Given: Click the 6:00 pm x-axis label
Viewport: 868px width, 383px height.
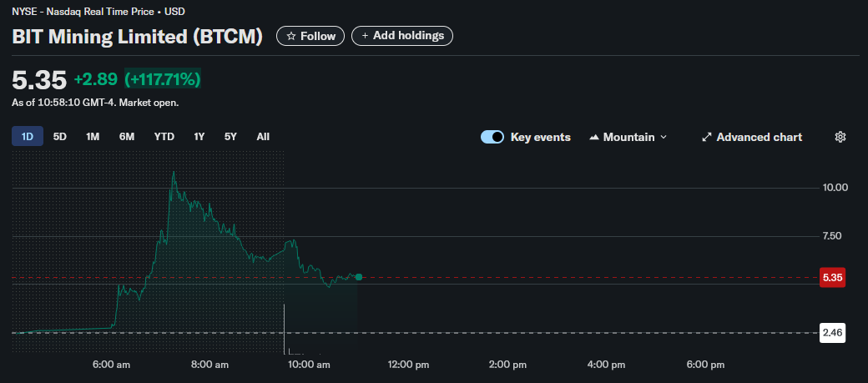Looking at the screenshot, I should 706,365.
